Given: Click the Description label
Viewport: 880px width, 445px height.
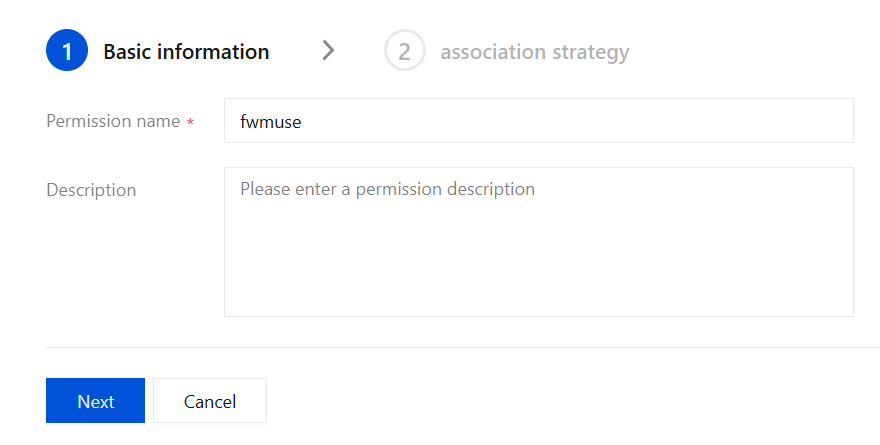Looking at the screenshot, I should [91, 190].
